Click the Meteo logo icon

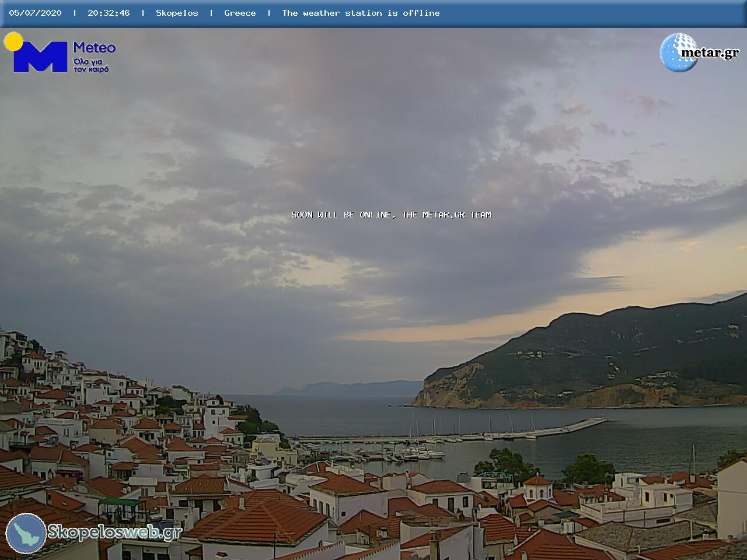click(x=36, y=52)
